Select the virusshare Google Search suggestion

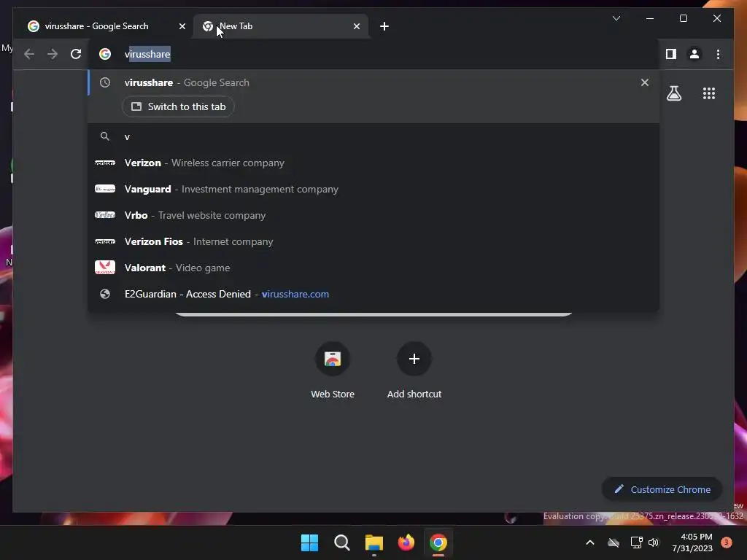tap(373, 82)
